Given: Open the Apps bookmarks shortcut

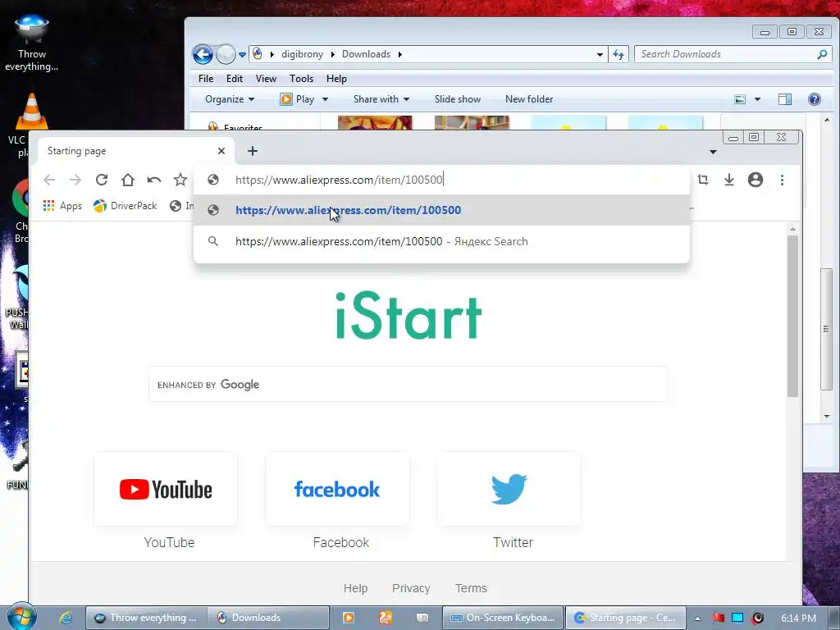Looking at the screenshot, I should click(x=62, y=206).
